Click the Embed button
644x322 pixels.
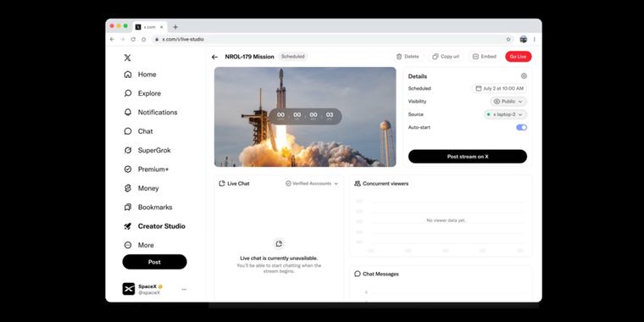pos(484,57)
